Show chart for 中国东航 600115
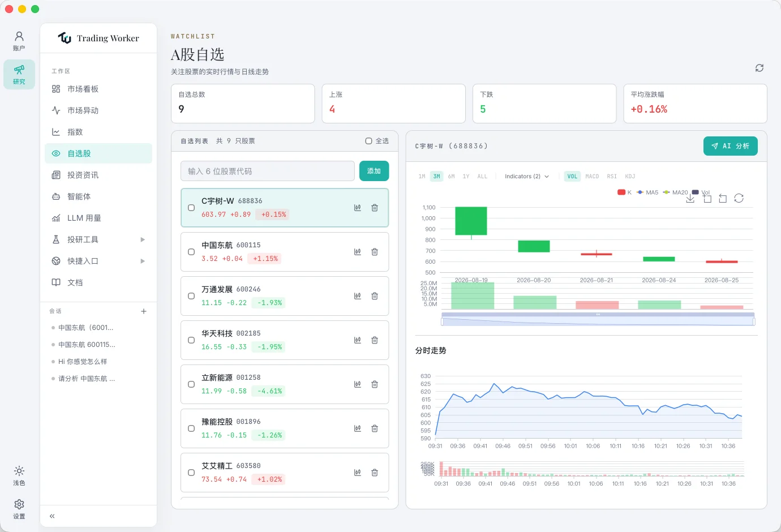 [358, 252]
